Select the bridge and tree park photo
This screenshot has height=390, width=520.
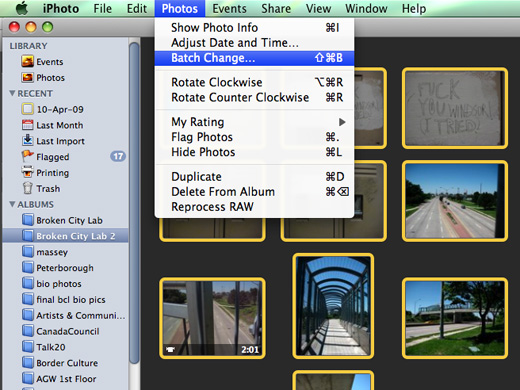(x=455, y=318)
